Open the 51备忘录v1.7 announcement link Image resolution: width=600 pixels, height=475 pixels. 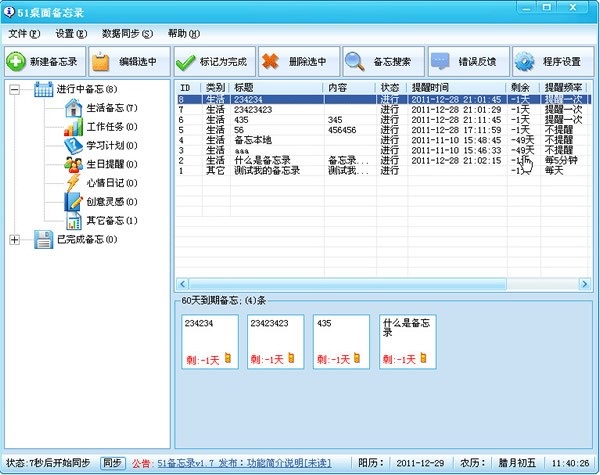244,463
